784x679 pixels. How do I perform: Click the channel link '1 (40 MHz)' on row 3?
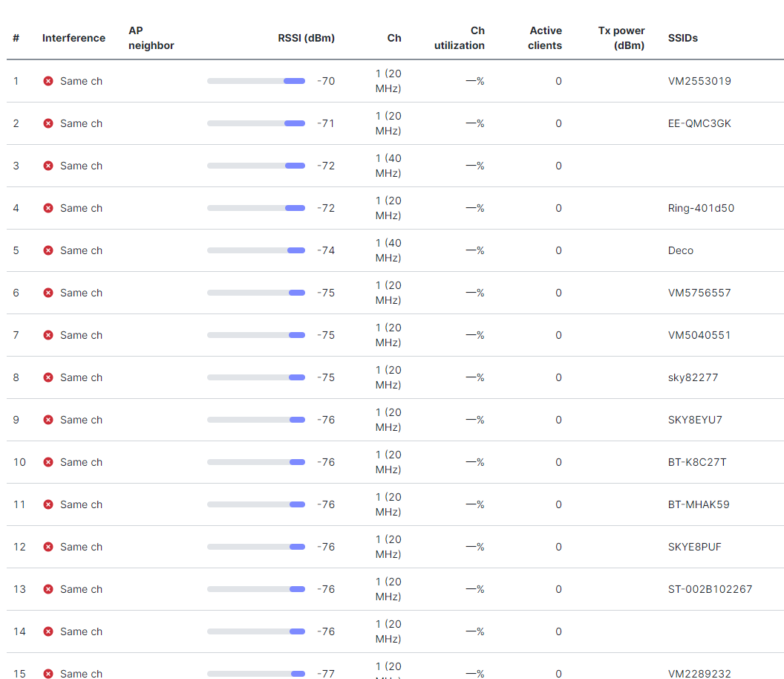point(387,165)
